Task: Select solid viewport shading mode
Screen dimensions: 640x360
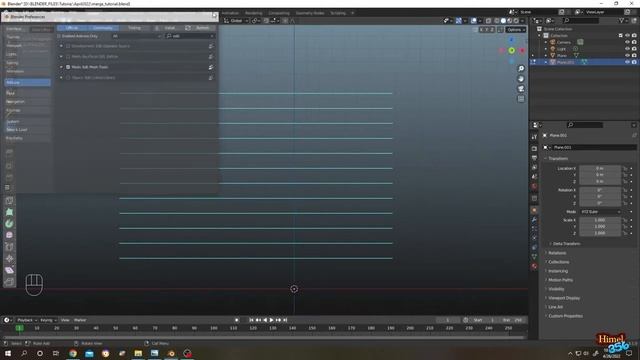Action: tap(503, 20)
